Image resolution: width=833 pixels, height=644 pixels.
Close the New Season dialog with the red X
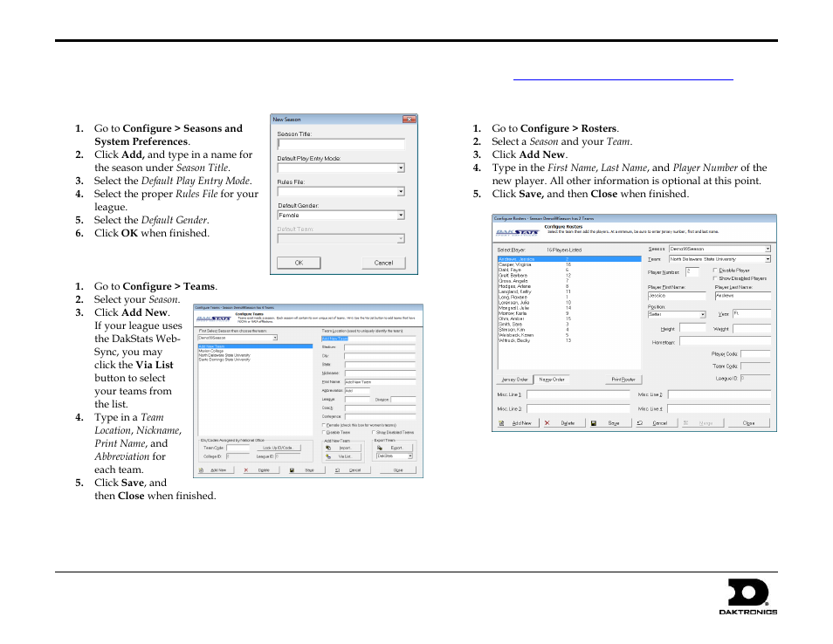pos(409,120)
